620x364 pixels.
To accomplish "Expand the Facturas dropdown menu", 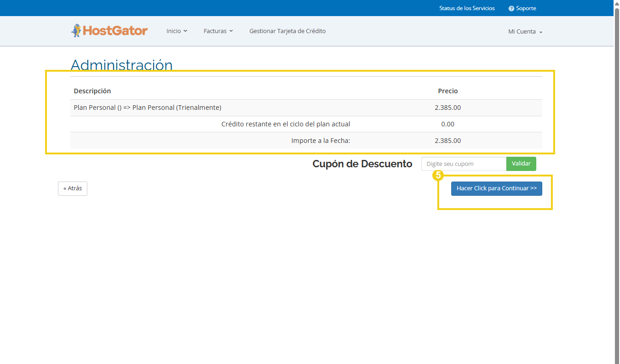I will [x=218, y=31].
